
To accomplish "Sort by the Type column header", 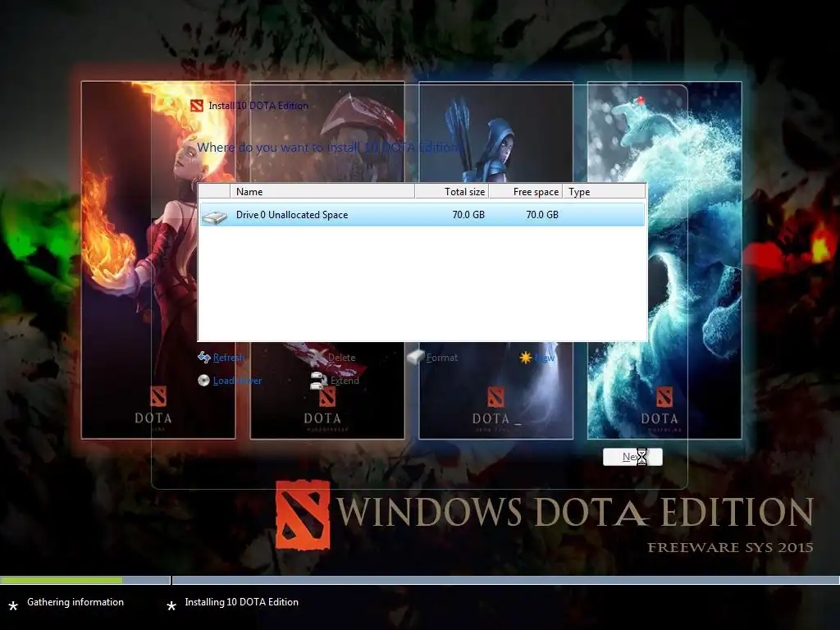I will tap(604, 191).
